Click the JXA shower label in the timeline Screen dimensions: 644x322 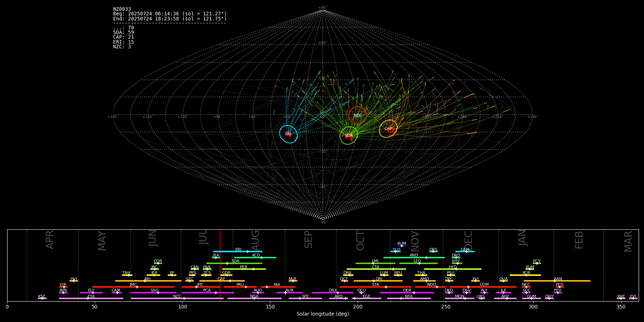[x=216, y=255]
